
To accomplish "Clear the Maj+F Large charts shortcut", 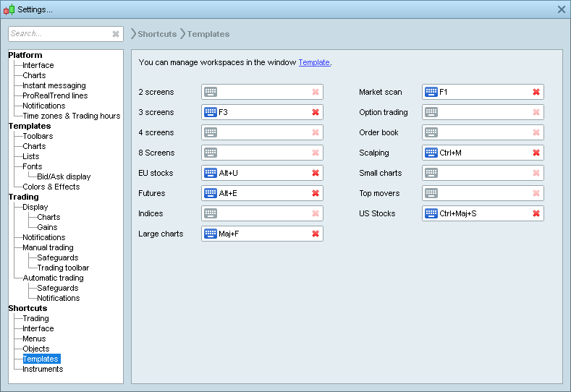I will (x=316, y=234).
